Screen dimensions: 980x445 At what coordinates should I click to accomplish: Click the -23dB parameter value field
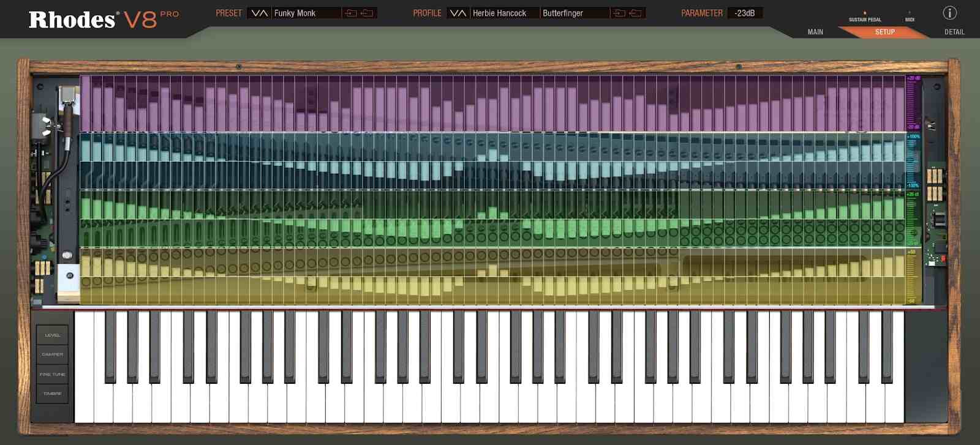pyautogui.click(x=745, y=13)
